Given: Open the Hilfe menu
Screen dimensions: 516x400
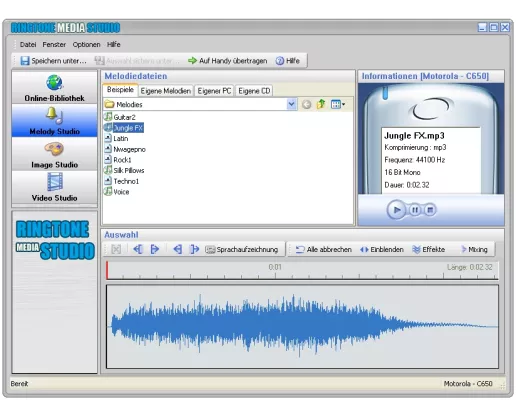Looking at the screenshot, I should (114, 44).
